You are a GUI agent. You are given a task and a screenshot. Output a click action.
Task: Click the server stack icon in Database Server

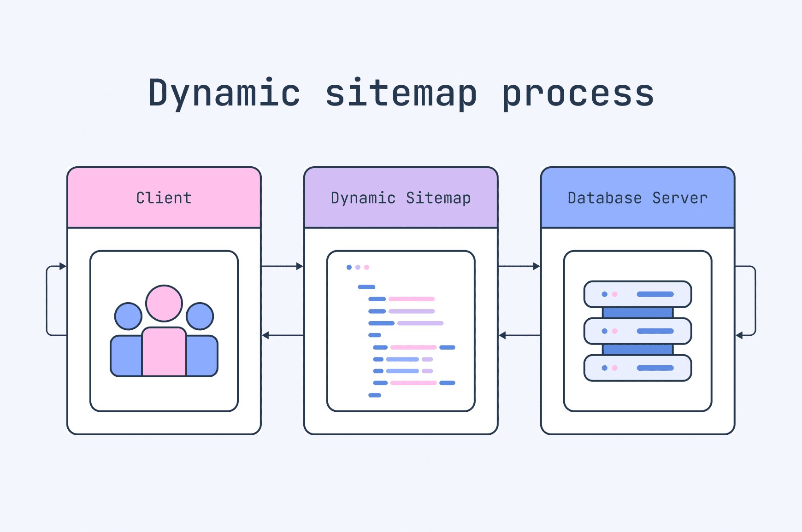coord(637,329)
